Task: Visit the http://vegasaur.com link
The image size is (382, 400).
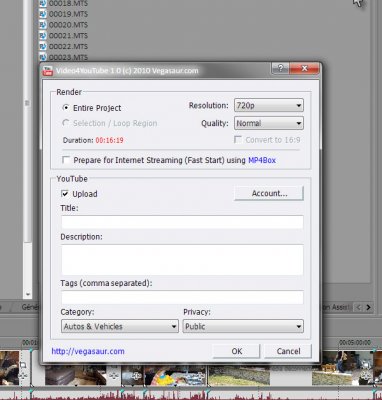Action: [88, 351]
